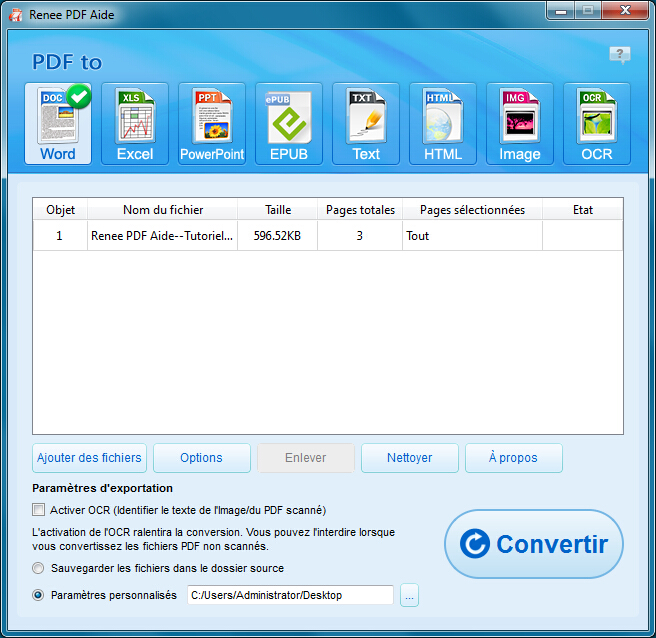
Task: Click the Etat column header
Action: (583, 209)
